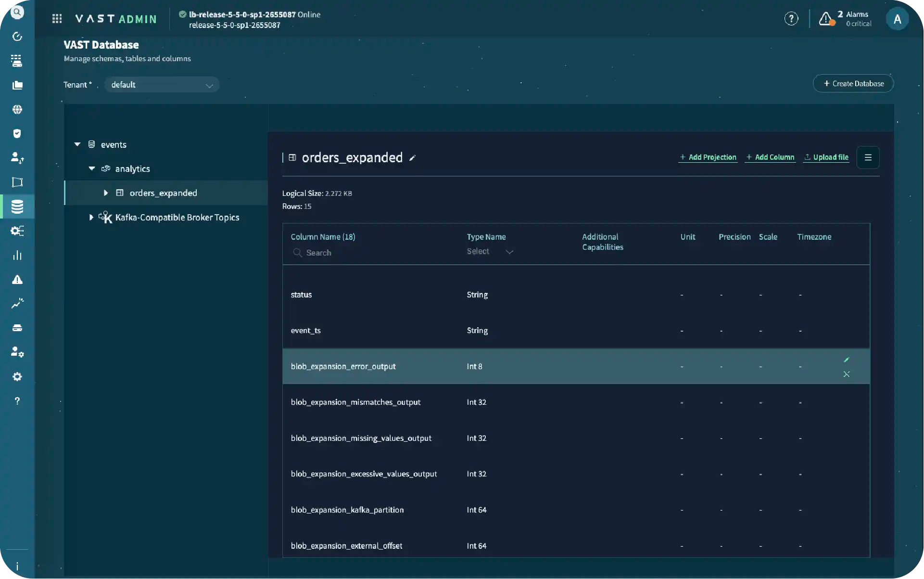Click the Add Projection link
The height and width of the screenshot is (579, 924).
pyautogui.click(x=708, y=157)
